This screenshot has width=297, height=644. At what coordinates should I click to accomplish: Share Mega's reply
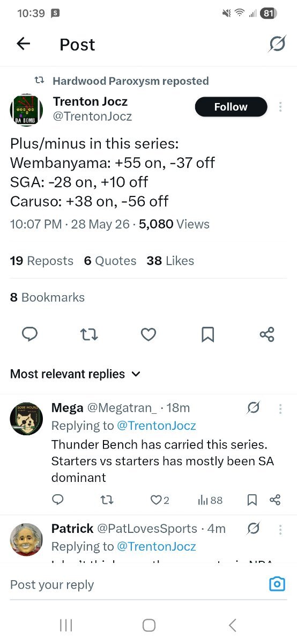coord(276,500)
